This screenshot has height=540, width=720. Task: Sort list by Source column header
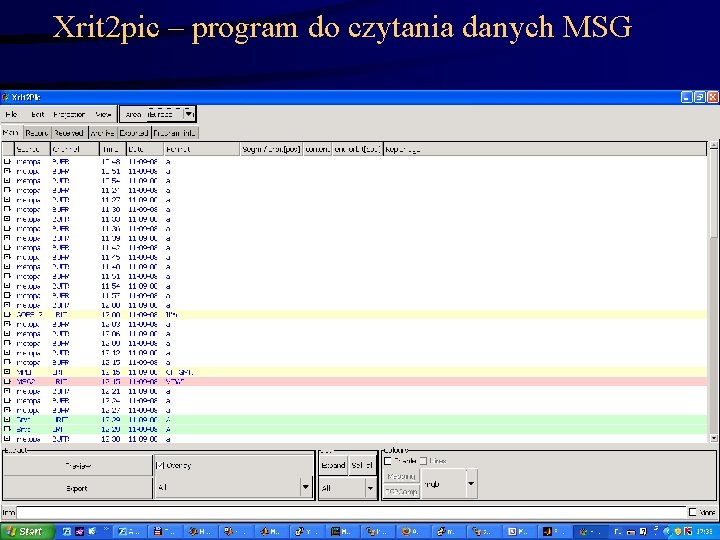pyautogui.click(x=32, y=149)
